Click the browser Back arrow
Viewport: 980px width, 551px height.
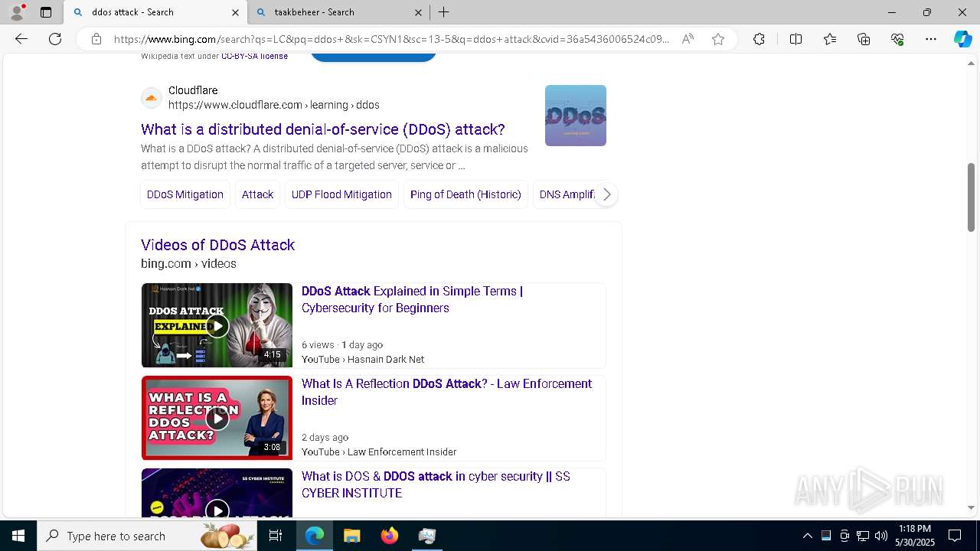21,39
